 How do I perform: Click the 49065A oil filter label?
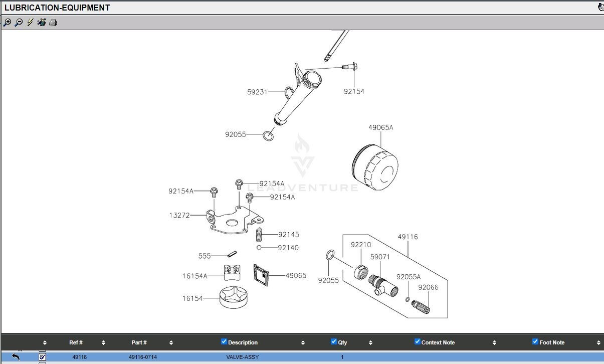pyautogui.click(x=381, y=127)
